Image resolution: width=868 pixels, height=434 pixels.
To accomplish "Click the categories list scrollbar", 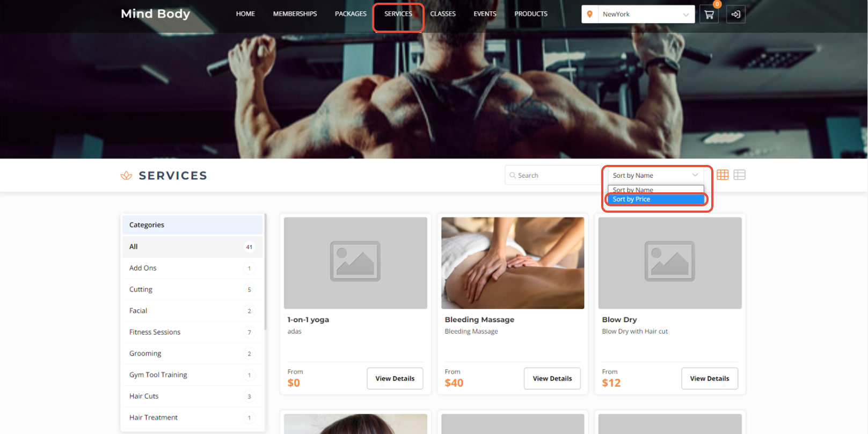I will tap(265, 272).
